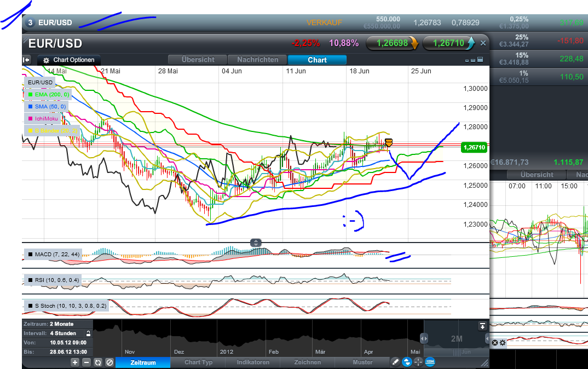Image resolution: width=588 pixels, height=369 pixels.
Task: Click the 1,26783 price in the position row
Action: [427, 22]
